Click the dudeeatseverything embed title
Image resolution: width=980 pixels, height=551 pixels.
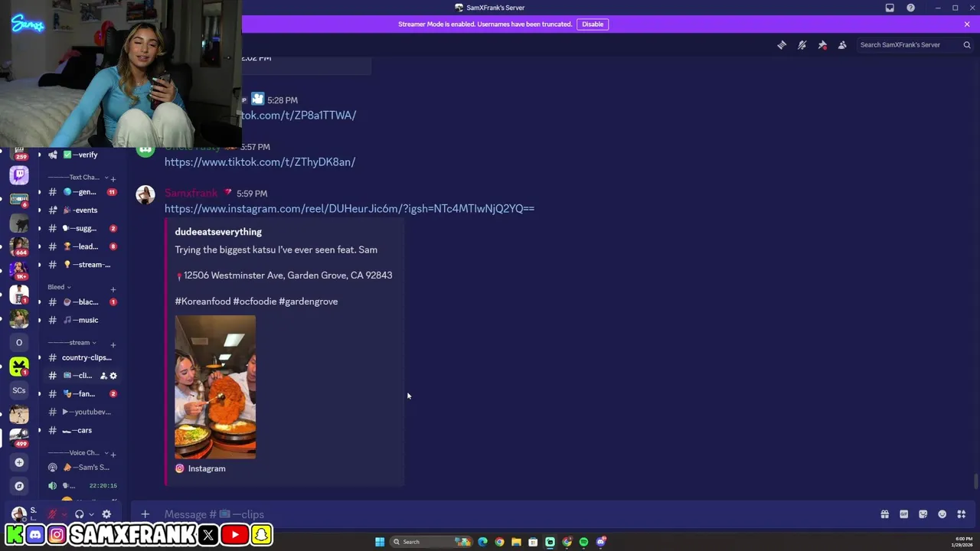point(218,232)
